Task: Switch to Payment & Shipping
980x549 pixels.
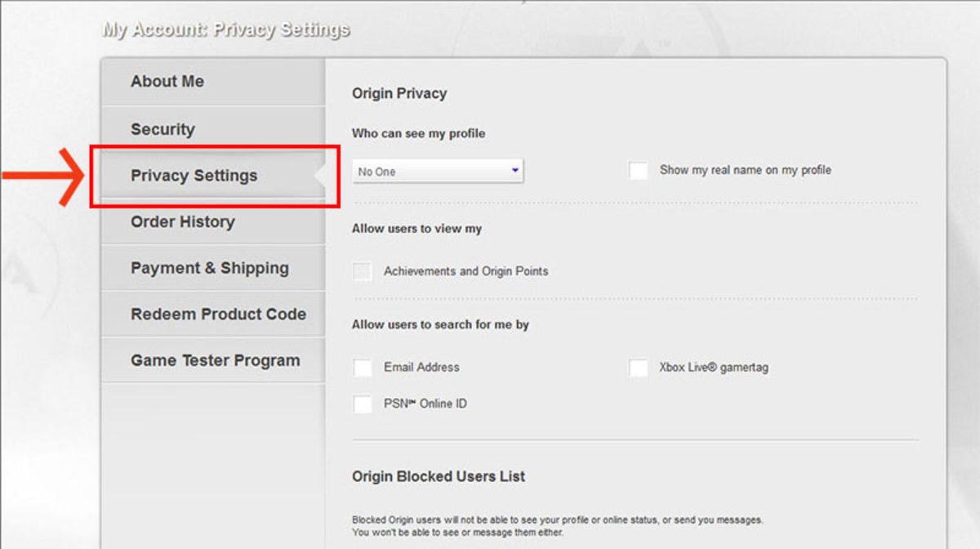Action: pos(209,268)
